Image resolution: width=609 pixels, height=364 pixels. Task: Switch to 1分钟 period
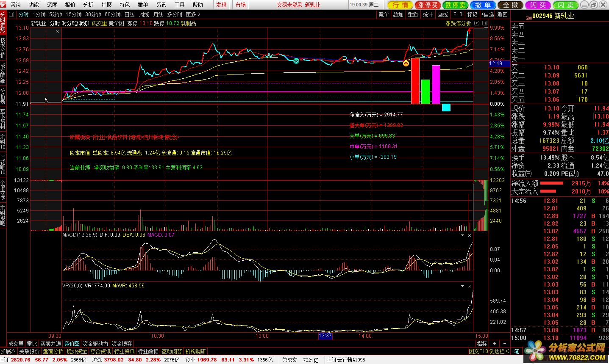coord(39,14)
